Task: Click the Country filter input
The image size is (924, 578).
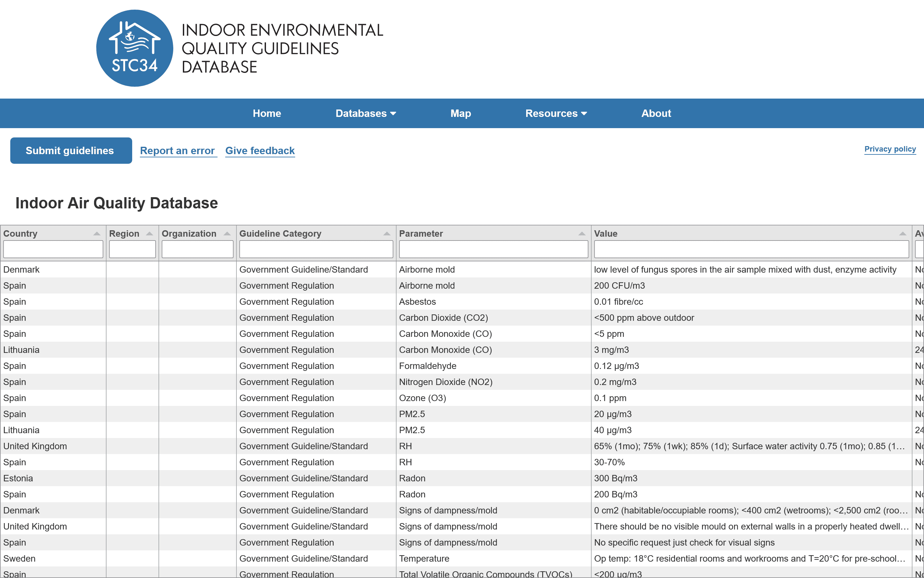Action: coord(53,249)
